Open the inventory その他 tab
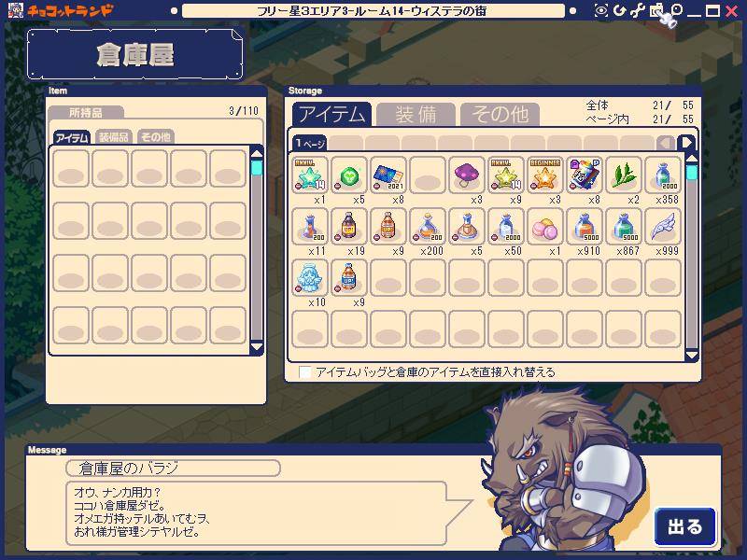Screen dimensions: 747x560 [x=155, y=137]
